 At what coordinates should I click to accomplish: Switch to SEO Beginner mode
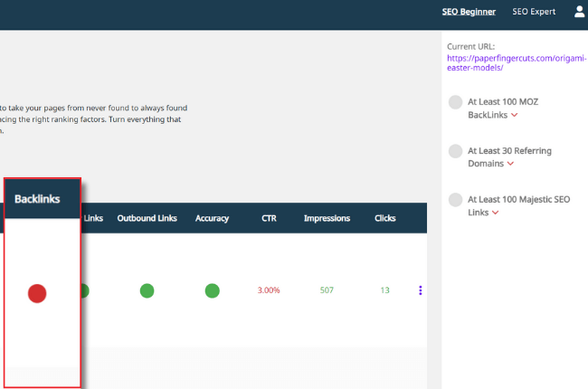click(469, 12)
